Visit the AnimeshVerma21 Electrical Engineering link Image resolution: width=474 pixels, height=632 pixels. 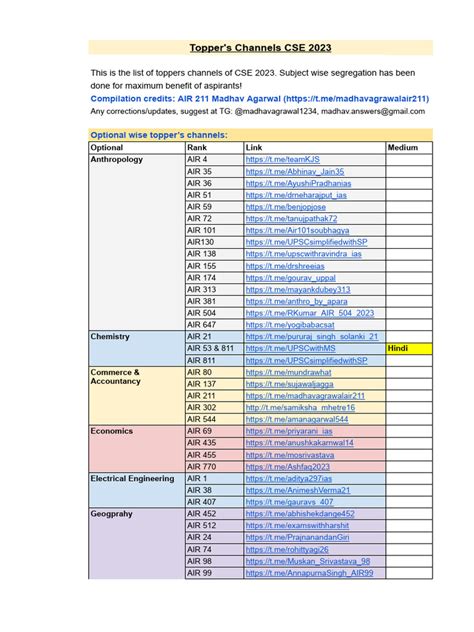click(x=298, y=491)
